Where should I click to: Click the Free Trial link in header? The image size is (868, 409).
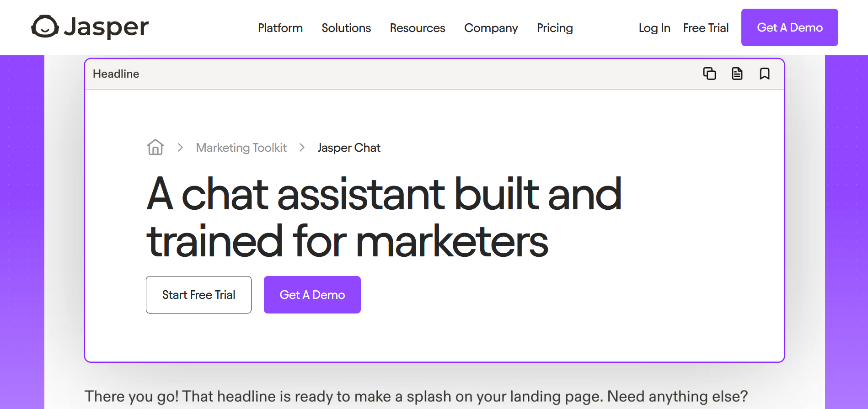(706, 28)
